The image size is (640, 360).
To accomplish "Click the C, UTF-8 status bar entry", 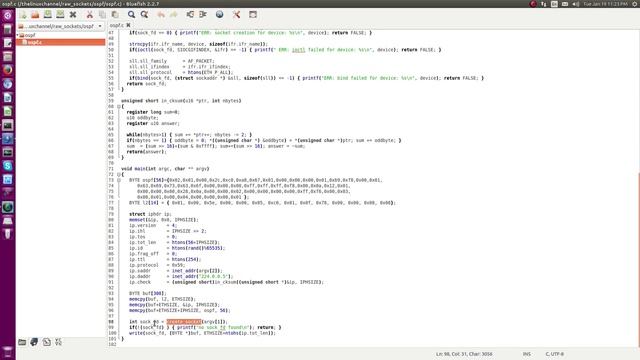I will coord(555,354).
